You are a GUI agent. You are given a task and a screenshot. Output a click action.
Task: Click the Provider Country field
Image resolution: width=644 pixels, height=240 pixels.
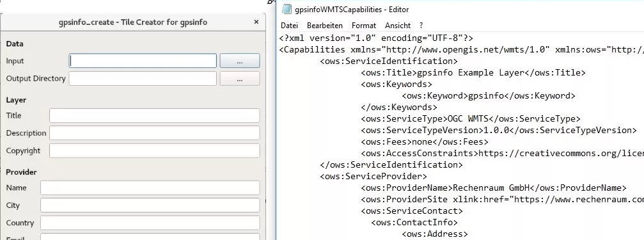tap(150, 223)
